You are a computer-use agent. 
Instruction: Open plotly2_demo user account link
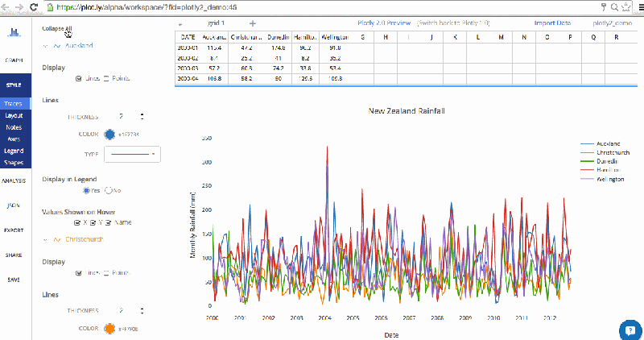(x=613, y=23)
